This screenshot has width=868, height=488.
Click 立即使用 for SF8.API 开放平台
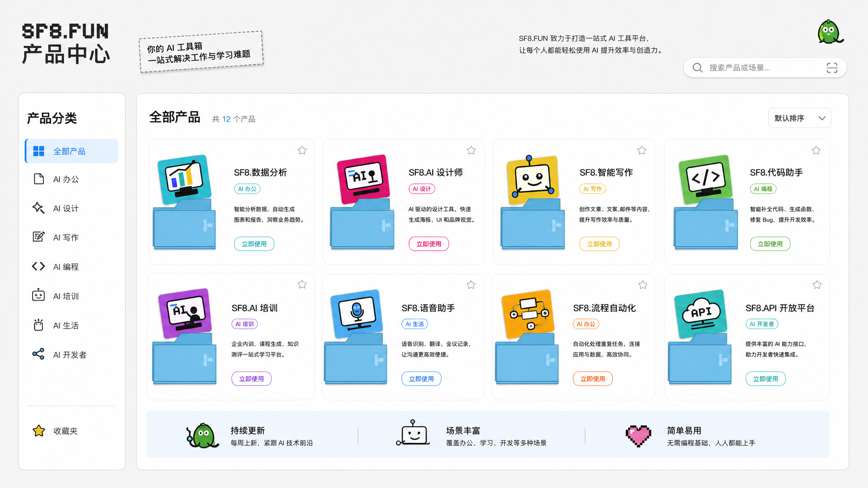765,379
